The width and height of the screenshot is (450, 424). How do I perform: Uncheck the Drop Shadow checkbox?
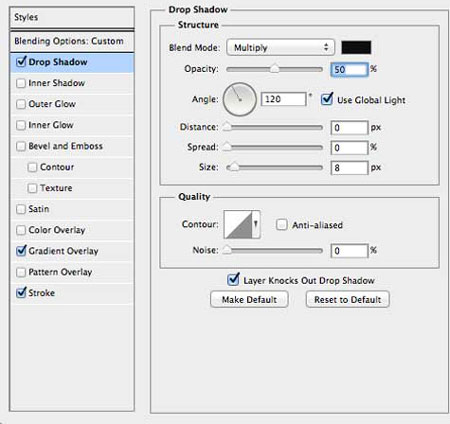(x=21, y=62)
